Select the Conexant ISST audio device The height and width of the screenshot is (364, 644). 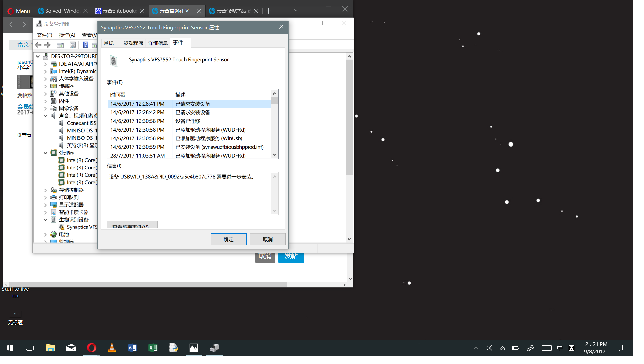point(82,123)
